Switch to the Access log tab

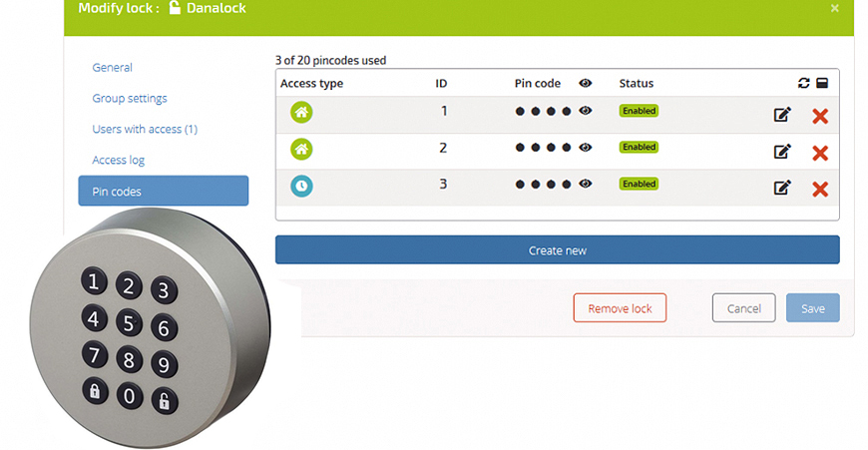(x=119, y=160)
